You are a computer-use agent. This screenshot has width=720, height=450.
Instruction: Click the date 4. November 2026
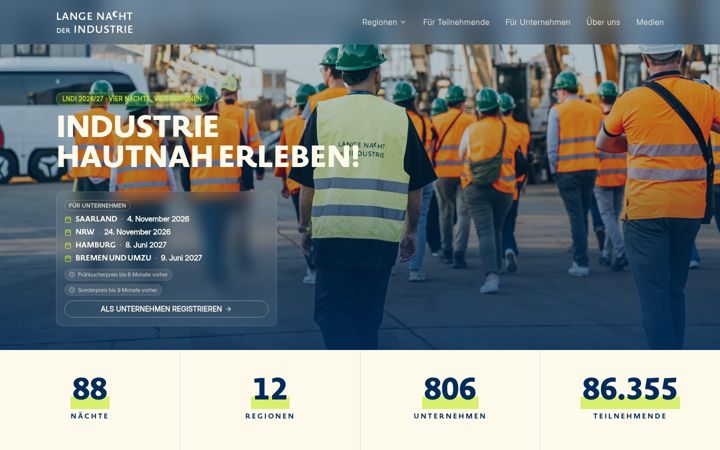(158, 219)
